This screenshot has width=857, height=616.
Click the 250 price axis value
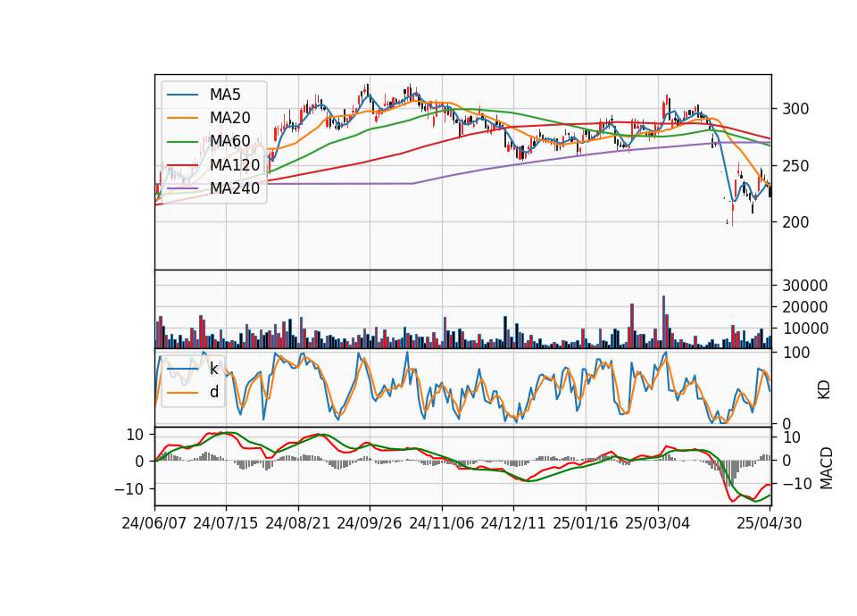(795, 166)
